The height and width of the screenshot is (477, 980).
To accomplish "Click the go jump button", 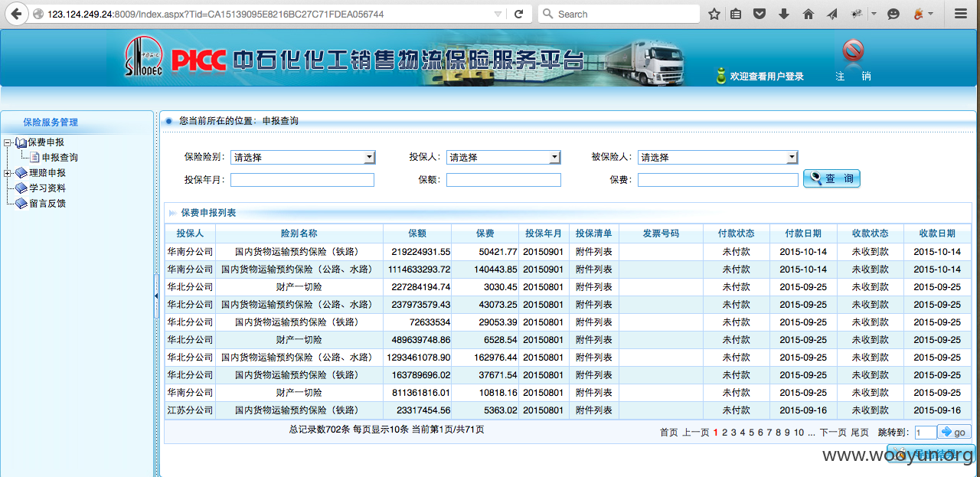I will (954, 433).
